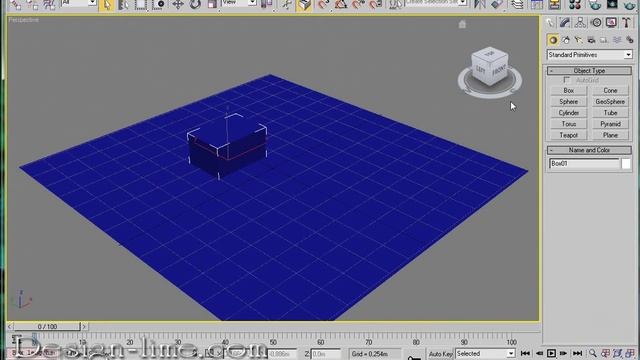
Task: Open the Named Selection Sets dropdown
Action: coord(436,3)
